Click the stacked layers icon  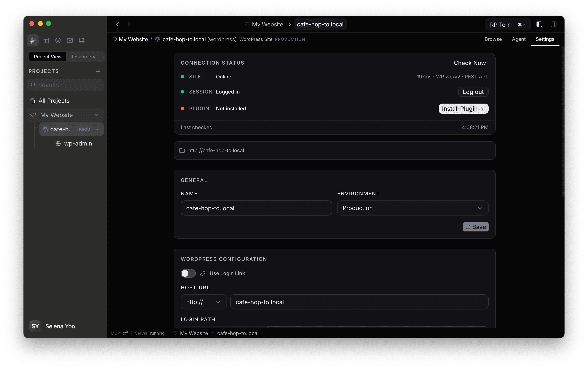click(58, 40)
